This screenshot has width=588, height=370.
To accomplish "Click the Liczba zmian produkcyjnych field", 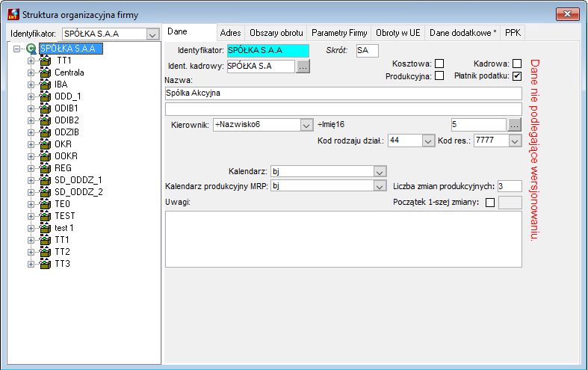I will [510, 187].
